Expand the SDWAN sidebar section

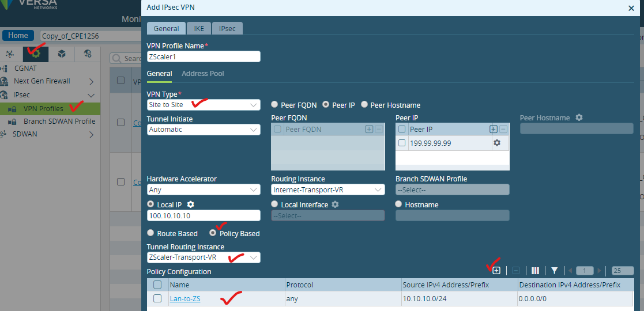[x=91, y=135]
